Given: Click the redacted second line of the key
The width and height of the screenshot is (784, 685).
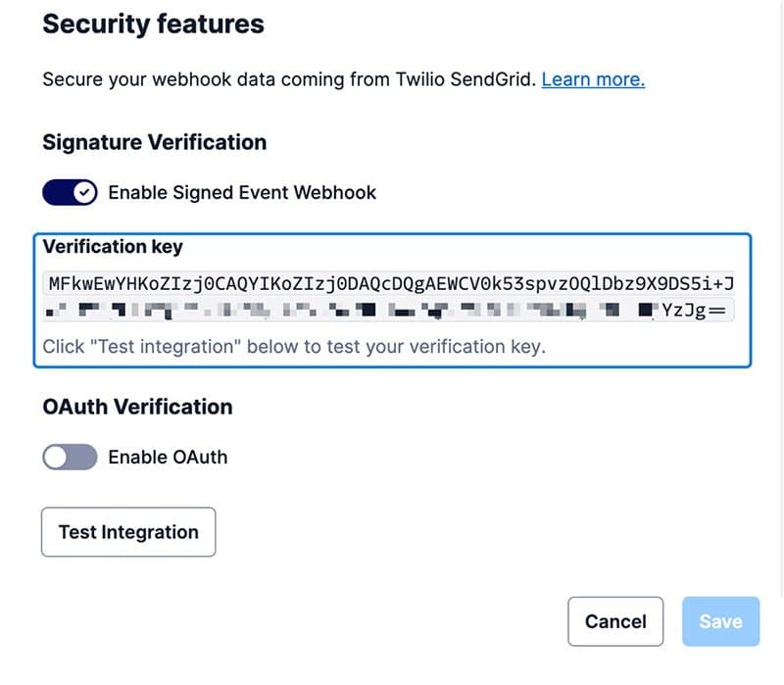Looking at the screenshot, I should pyautogui.click(x=392, y=314).
